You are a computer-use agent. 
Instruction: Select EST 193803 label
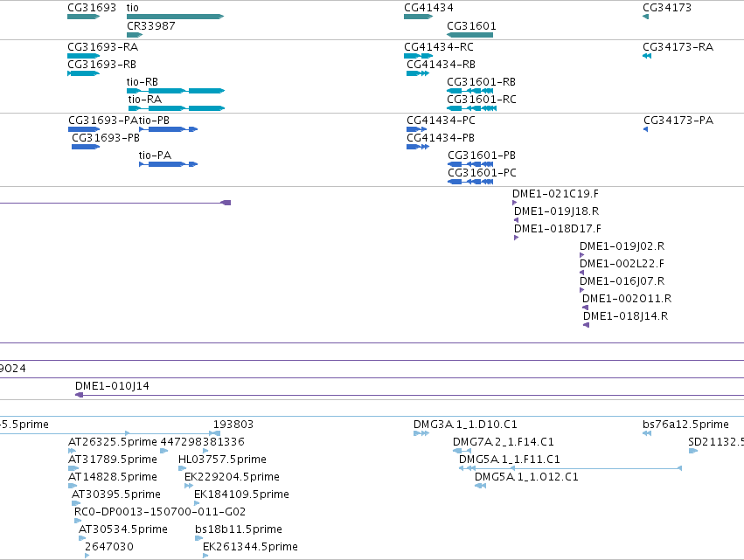click(233, 425)
